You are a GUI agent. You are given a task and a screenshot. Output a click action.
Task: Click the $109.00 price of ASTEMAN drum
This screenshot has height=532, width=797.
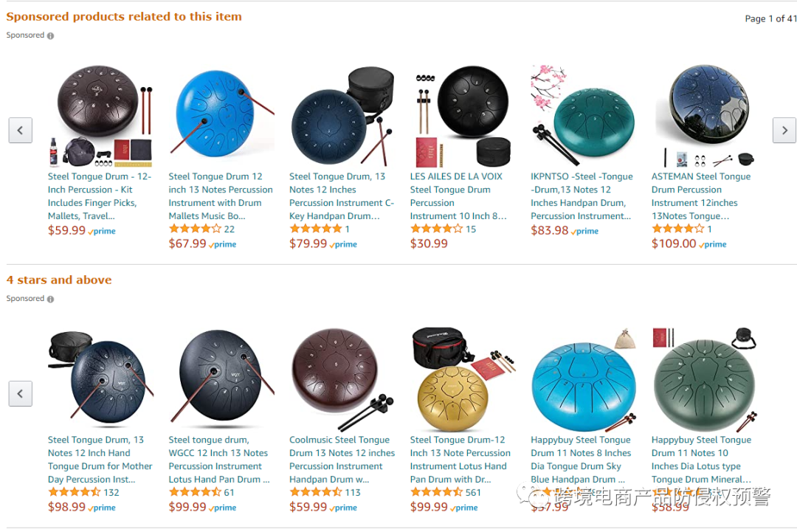[x=674, y=244]
